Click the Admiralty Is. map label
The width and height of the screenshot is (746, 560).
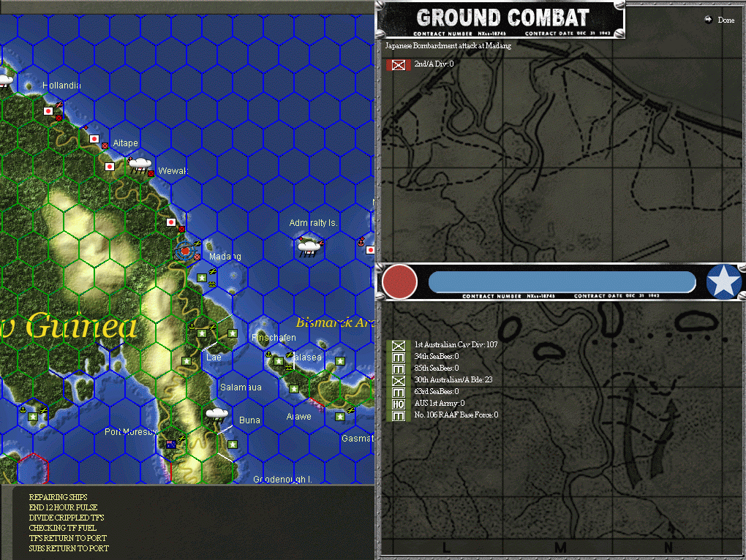(x=314, y=222)
